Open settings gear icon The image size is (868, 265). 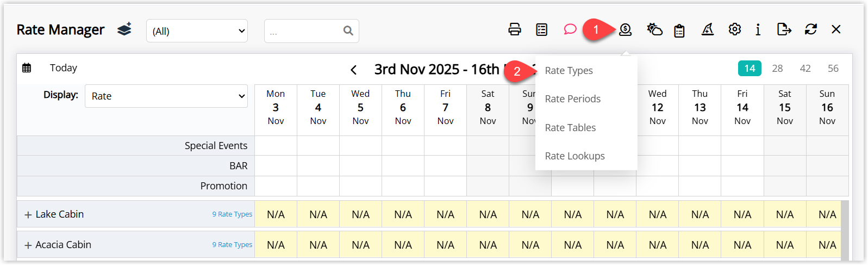(x=735, y=29)
